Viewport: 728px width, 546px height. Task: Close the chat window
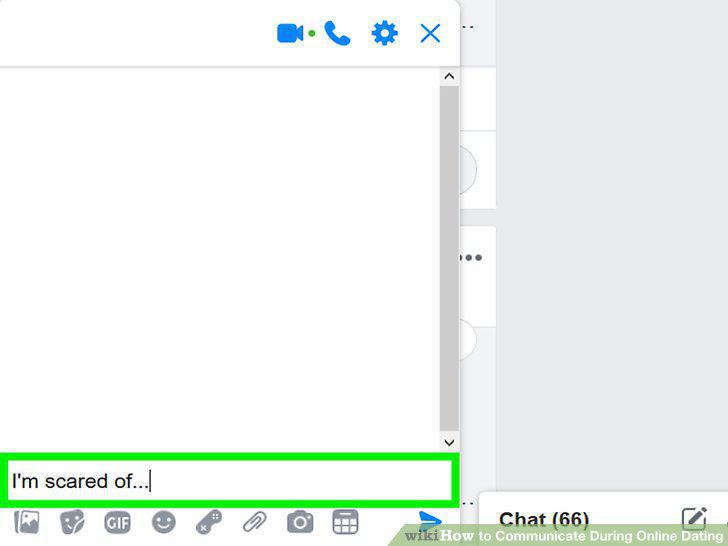430,33
